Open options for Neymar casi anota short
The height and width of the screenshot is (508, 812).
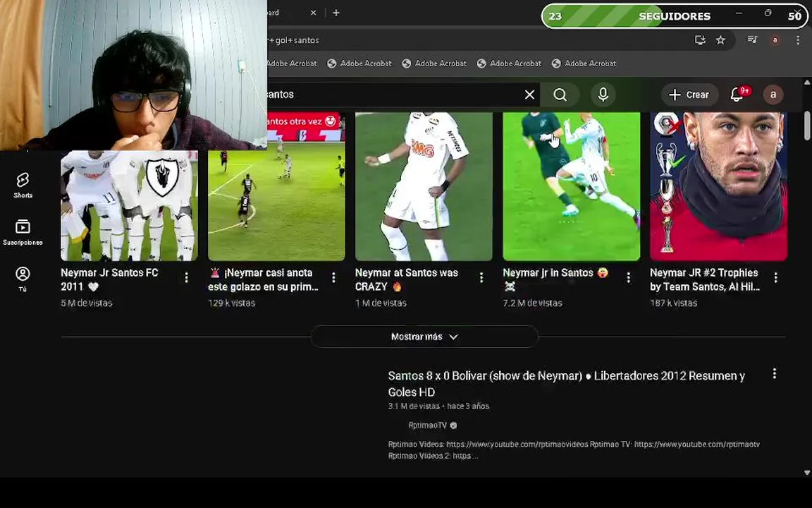[333, 278]
